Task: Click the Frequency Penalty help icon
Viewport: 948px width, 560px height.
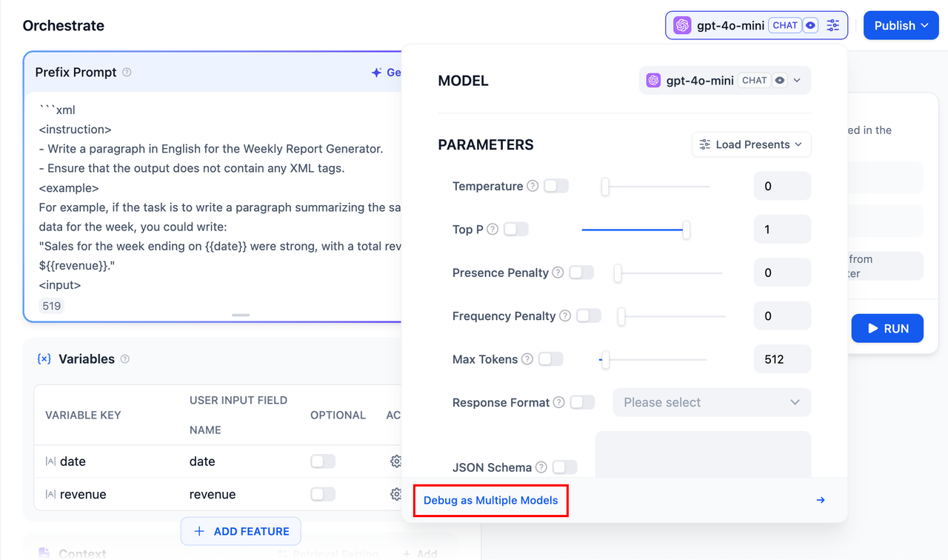Action: click(x=565, y=316)
